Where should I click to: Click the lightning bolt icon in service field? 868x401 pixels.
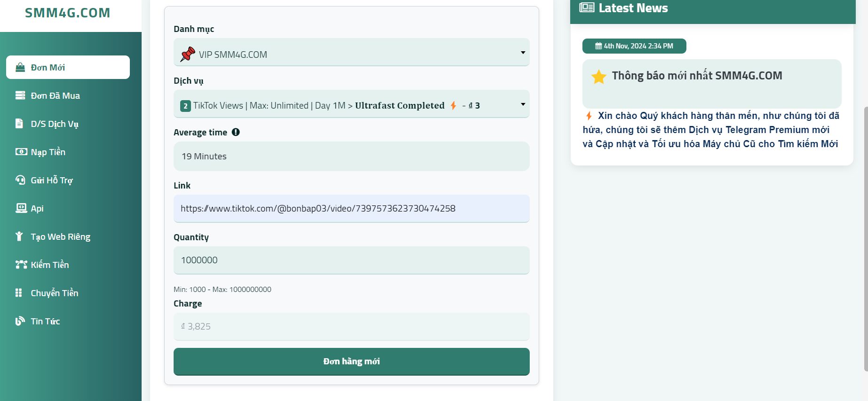pyautogui.click(x=454, y=105)
